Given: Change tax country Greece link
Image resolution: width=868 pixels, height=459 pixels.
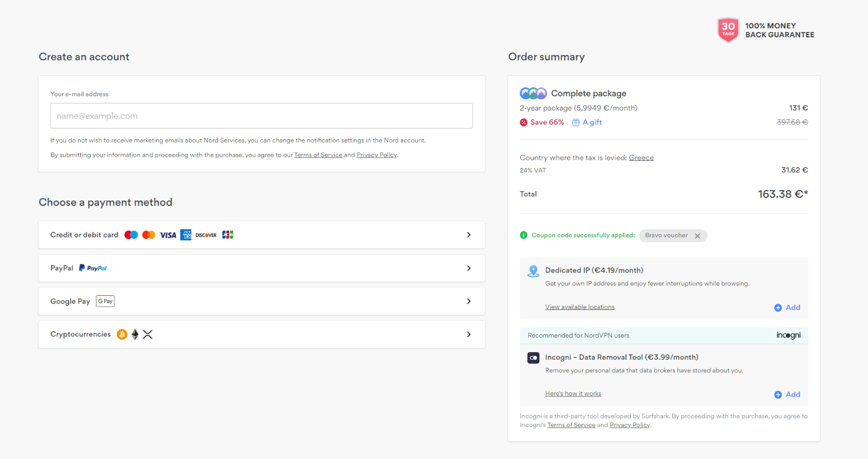Looking at the screenshot, I should [641, 158].
